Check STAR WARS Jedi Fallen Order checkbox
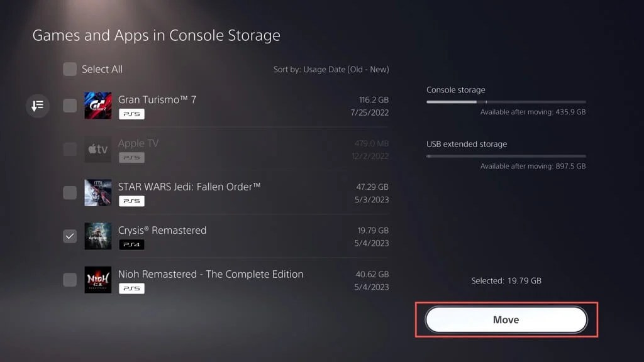This screenshot has height=362, width=644. click(69, 192)
